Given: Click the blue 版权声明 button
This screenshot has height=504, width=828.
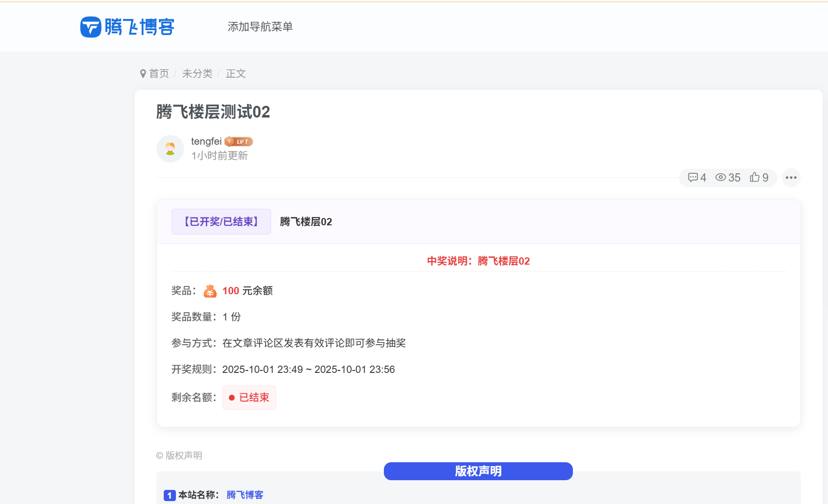Looking at the screenshot, I should [478, 471].
